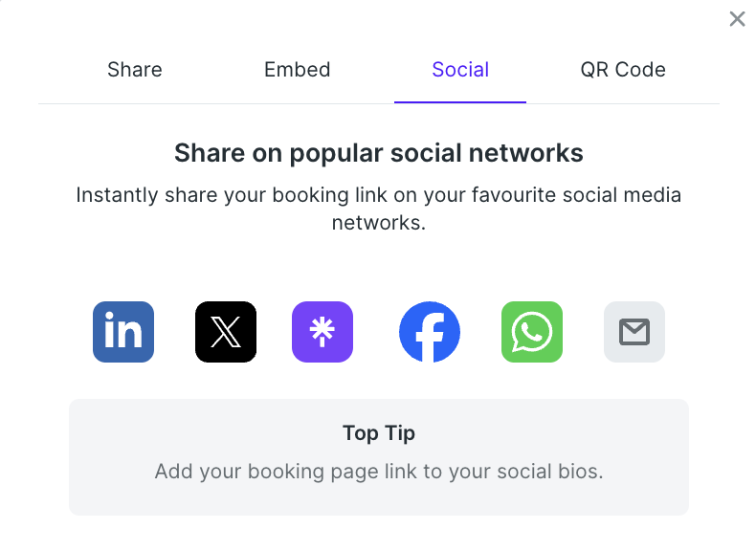Click 'Add your booking page link' tip text
Screen dimensions: 756x551
tap(379, 472)
